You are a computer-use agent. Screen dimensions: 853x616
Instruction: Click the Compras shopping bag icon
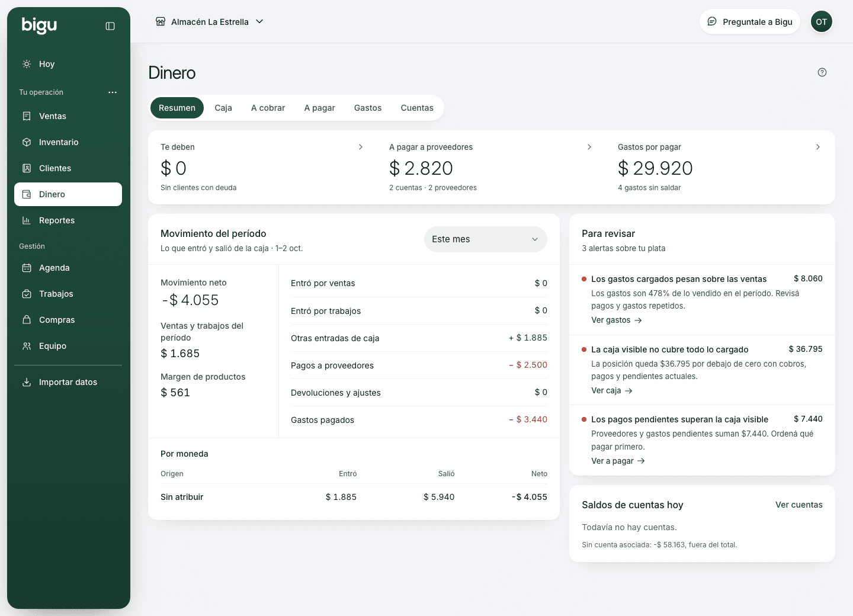(27, 320)
